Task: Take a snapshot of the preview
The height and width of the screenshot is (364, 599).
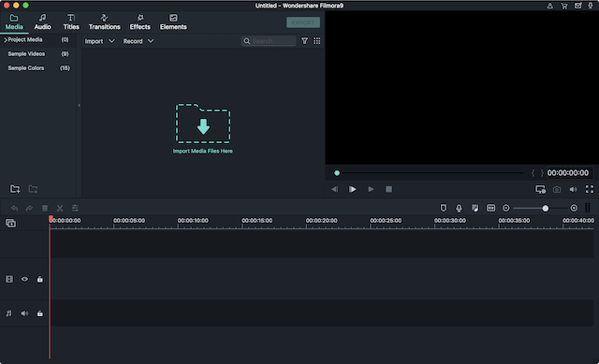Action: 557,189
